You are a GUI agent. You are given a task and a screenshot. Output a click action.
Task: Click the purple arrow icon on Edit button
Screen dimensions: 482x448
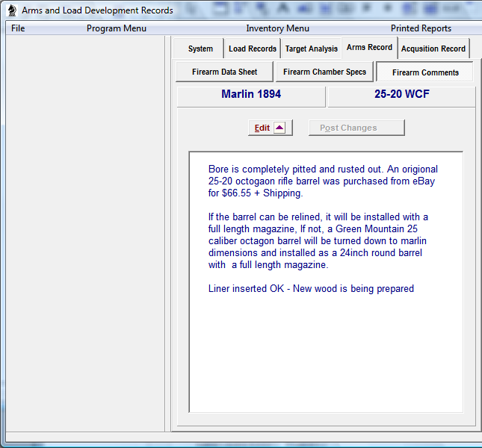pos(279,128)
